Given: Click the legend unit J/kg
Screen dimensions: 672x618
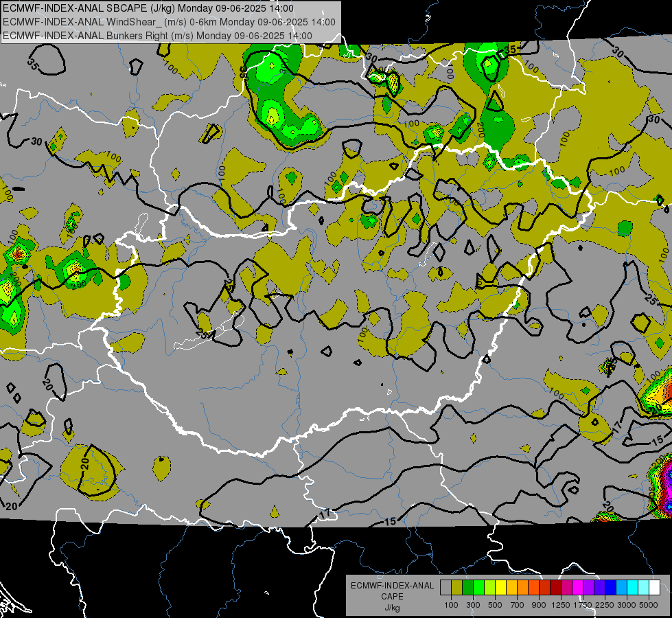Looking at the screenshot, I should 392,608.
